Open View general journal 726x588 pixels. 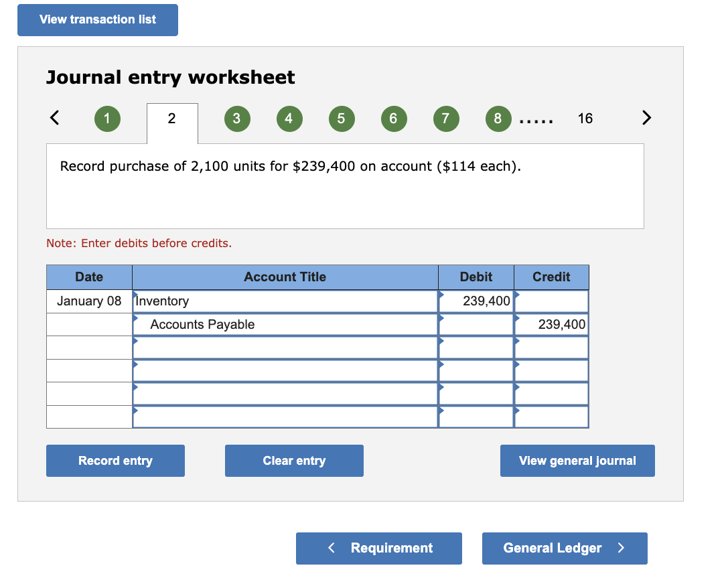[x=577, y=461]
